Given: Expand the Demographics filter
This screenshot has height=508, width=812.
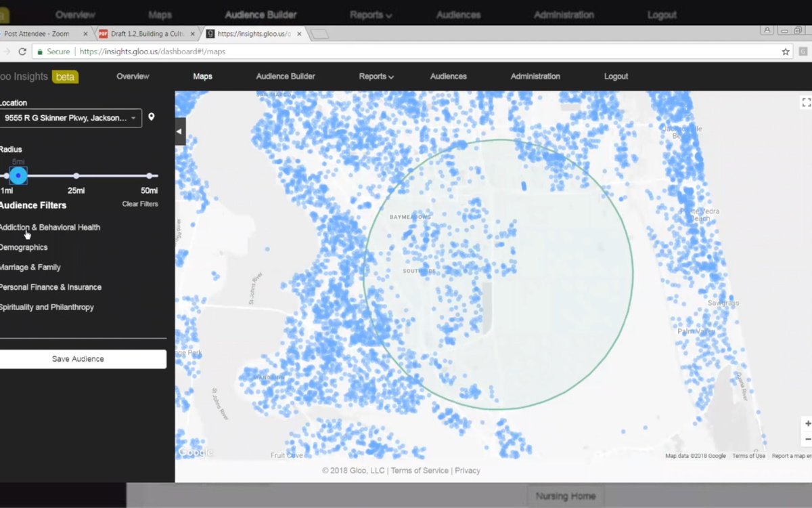Looking at the screenshot, I should click(x=24, y=247).
